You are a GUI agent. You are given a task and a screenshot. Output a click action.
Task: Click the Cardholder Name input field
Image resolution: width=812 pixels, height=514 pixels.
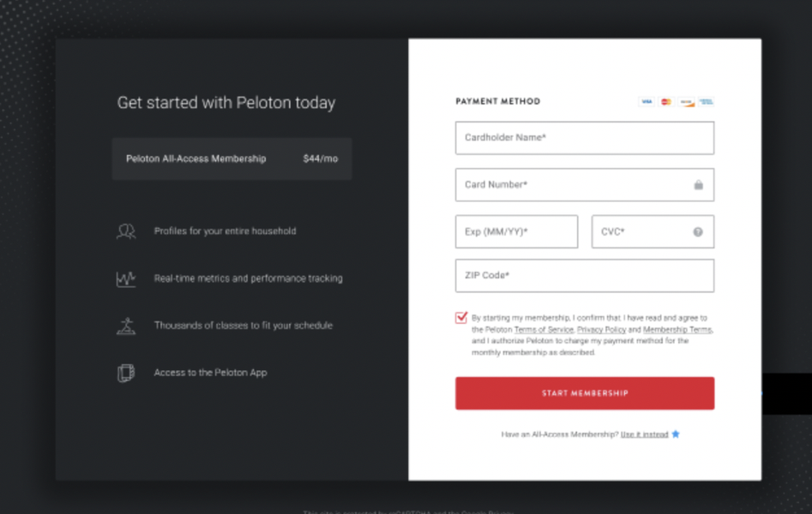(584, 137)
